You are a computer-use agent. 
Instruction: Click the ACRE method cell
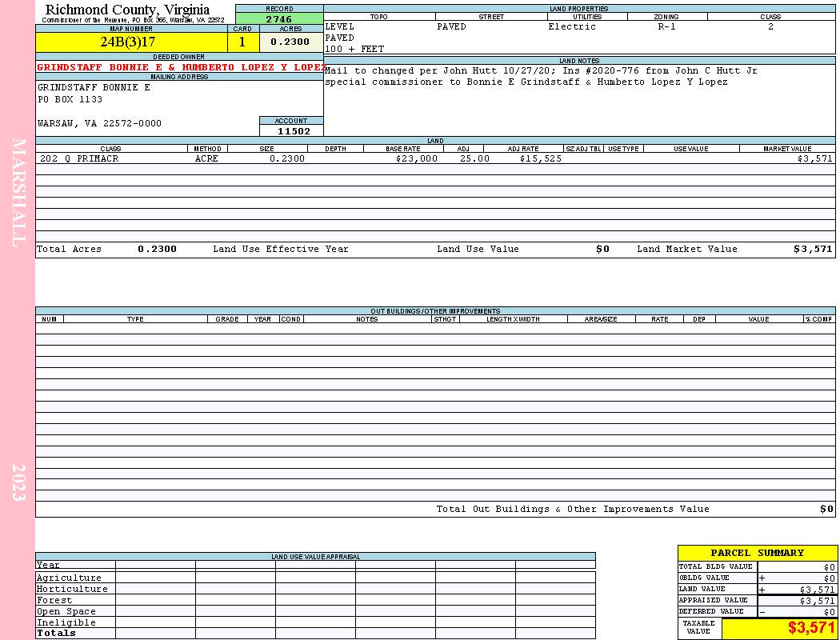(206, 158)
